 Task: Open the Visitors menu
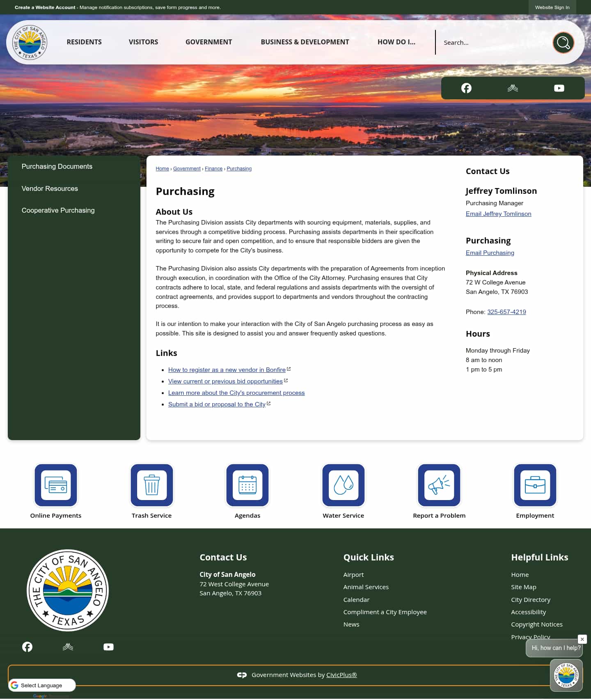point(143,42)
